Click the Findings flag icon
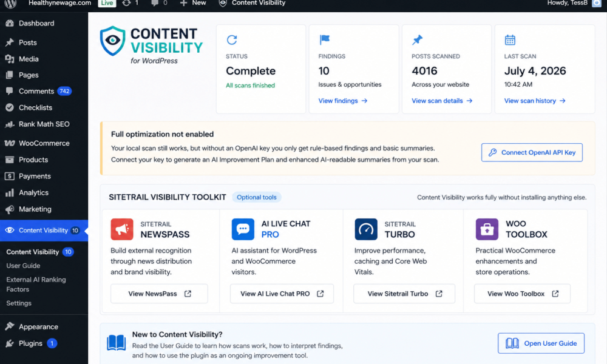This screenshot has height=364, width=607. coord(324,39)
